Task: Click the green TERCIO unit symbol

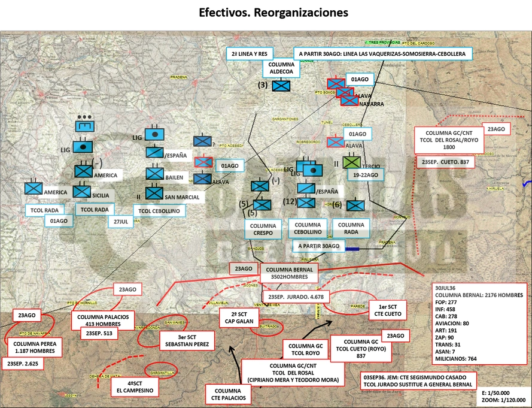Action: click(x=351, y=161)
